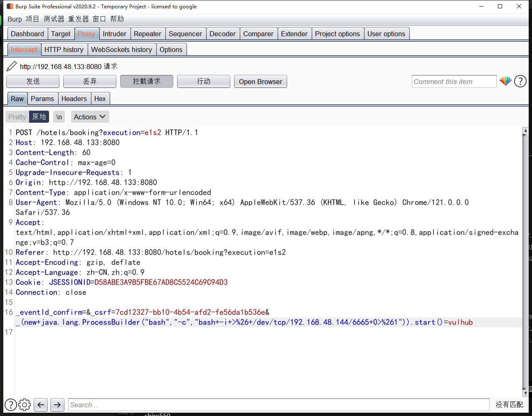The image size is (532, 416).
Task: Open the User options tab
Action: pyautogui.click(x=386, y=34)
